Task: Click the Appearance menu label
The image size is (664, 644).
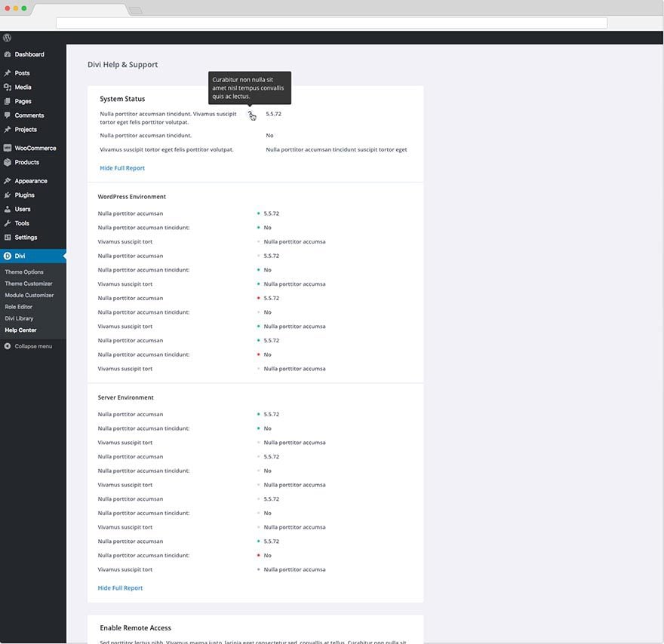Action: click(31, 181)
